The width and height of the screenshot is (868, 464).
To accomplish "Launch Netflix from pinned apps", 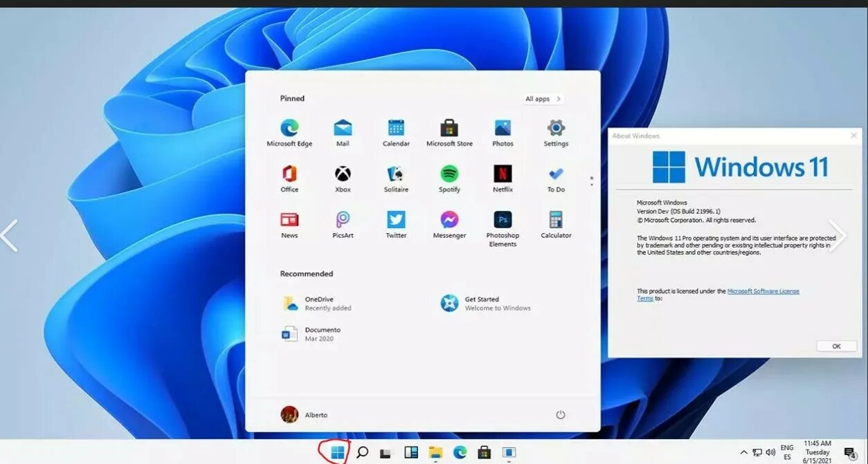I will [503, 178].
